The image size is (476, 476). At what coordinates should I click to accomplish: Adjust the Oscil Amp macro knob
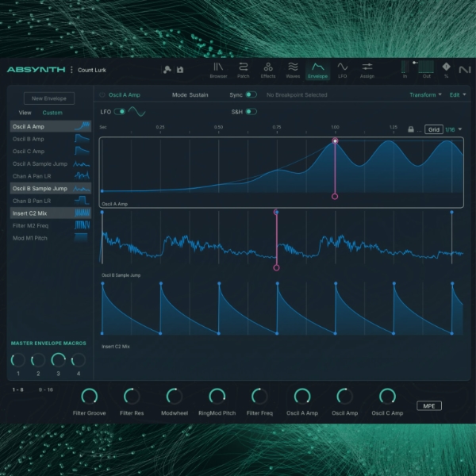click(x=344, y=396)
